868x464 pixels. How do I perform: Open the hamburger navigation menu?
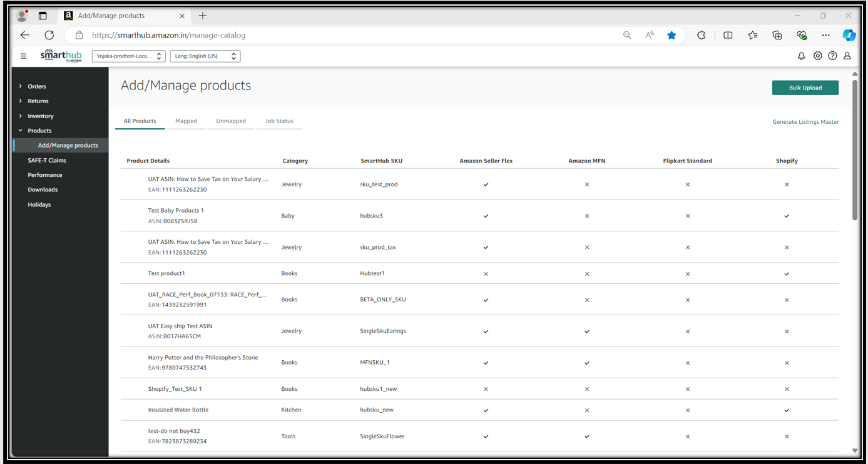click(x=24, y=56)
